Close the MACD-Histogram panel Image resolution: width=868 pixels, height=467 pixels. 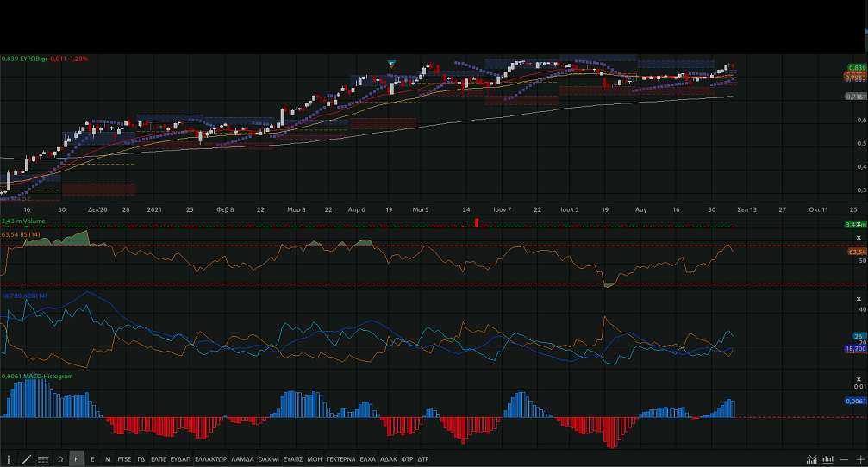[858, 377]
